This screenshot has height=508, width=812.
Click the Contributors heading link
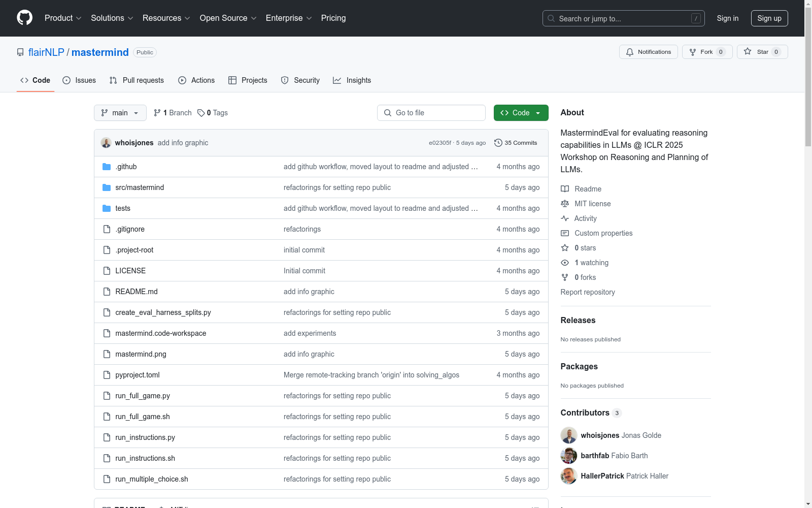click(591, 412)
